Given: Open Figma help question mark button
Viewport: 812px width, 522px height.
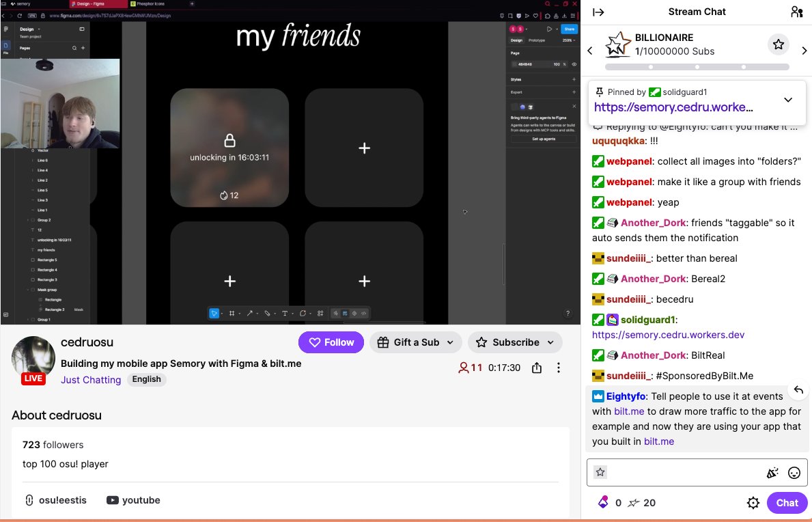Looking at the screenshot, I should [568, 314].
